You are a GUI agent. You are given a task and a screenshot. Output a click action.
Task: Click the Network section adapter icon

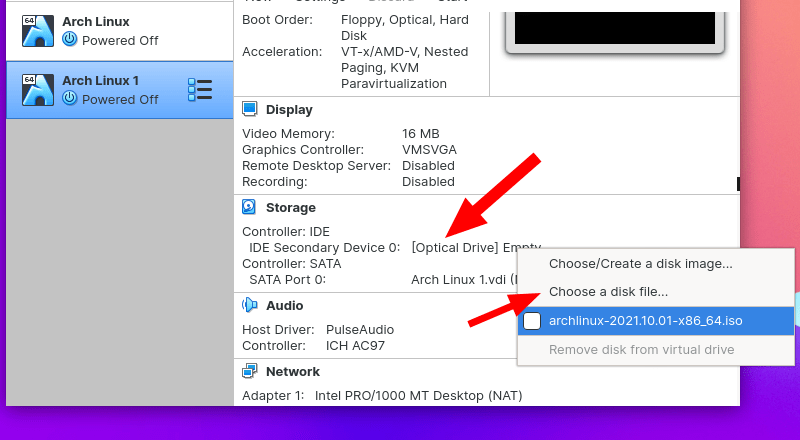point(250,371)
